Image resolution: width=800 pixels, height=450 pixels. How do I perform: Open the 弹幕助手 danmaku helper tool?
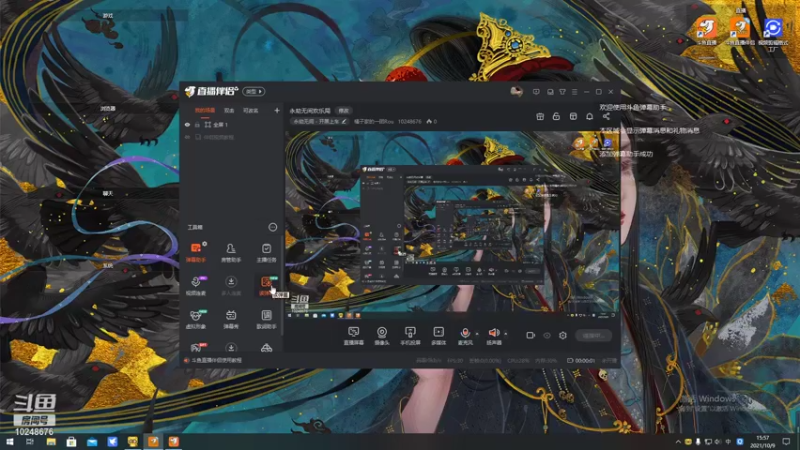pyautogui.click(x=196, y=253)
